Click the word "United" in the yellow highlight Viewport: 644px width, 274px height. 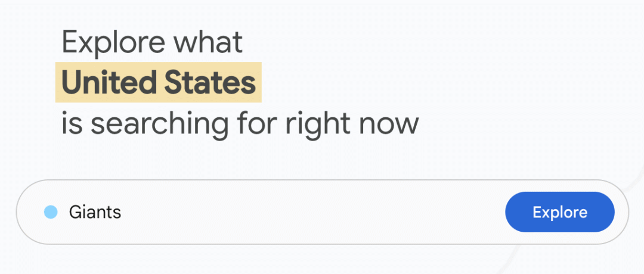click(109, 83)
